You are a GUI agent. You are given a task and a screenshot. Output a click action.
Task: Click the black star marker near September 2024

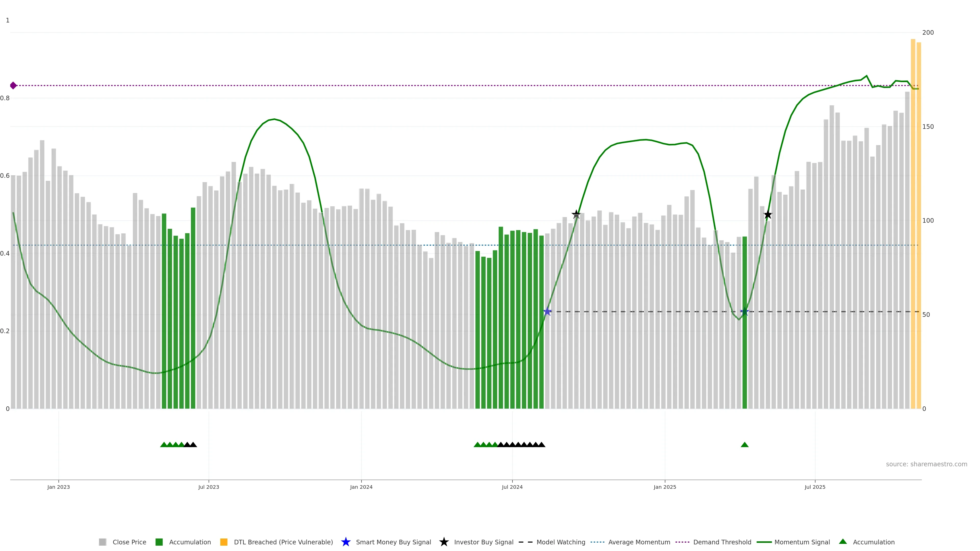point(576,215)
